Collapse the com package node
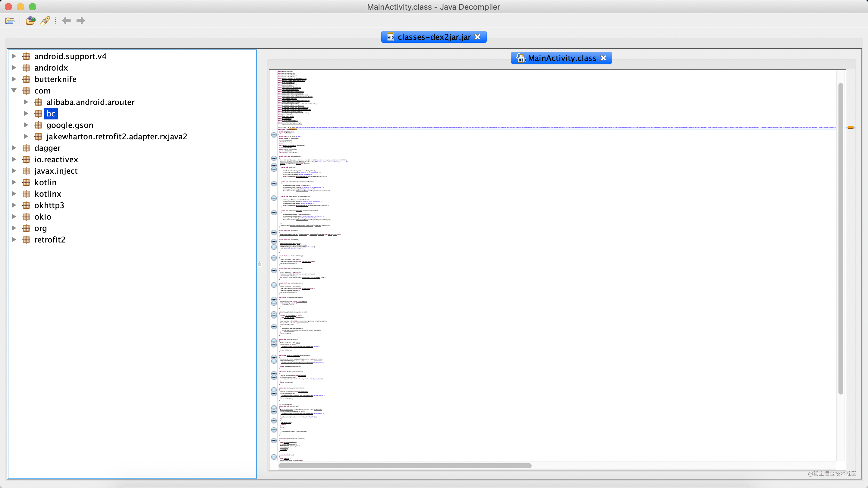Image resolution: width=868 pixels, height=488 pixels. (14, 90)
